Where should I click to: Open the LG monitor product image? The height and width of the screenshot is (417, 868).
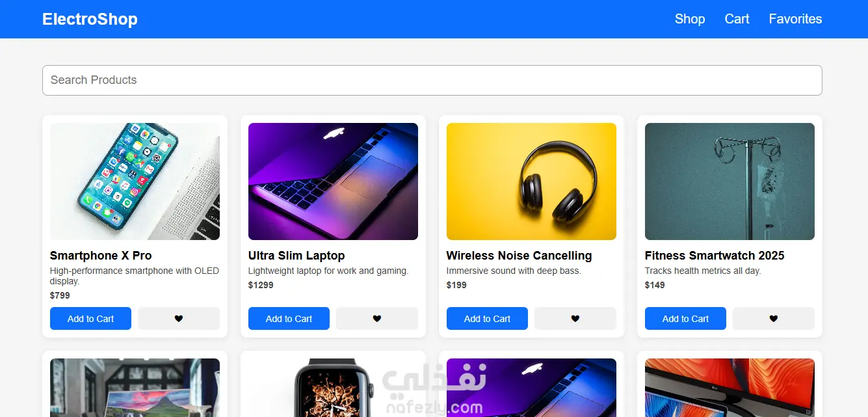[x=730, y=388]
